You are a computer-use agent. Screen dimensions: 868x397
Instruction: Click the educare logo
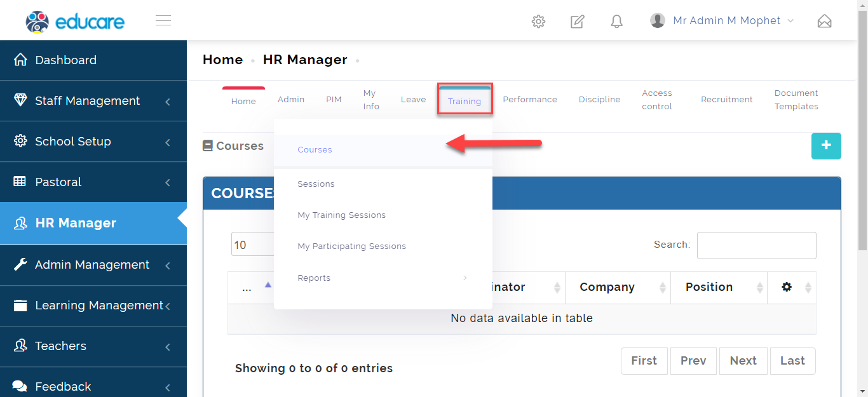tap(75, 22)
